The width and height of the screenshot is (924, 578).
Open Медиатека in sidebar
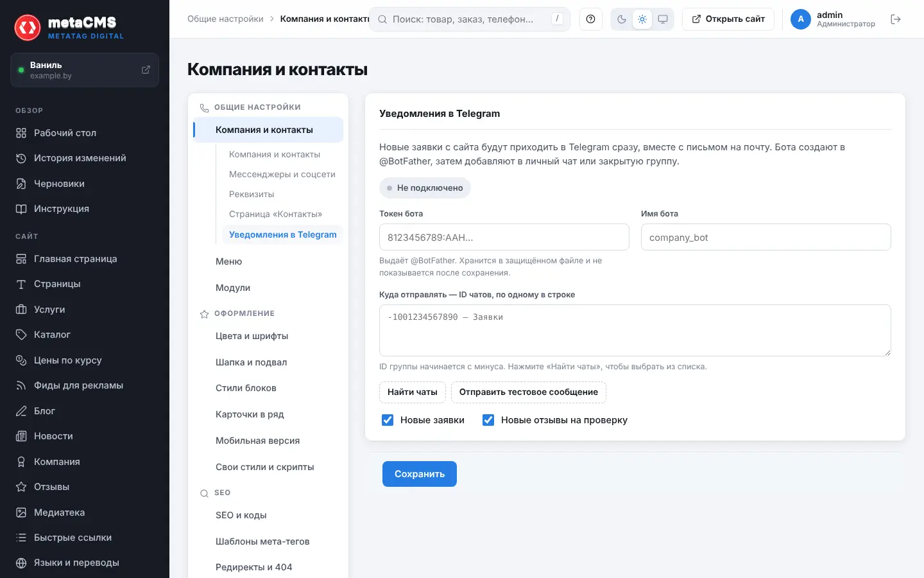tap(85, 512)
